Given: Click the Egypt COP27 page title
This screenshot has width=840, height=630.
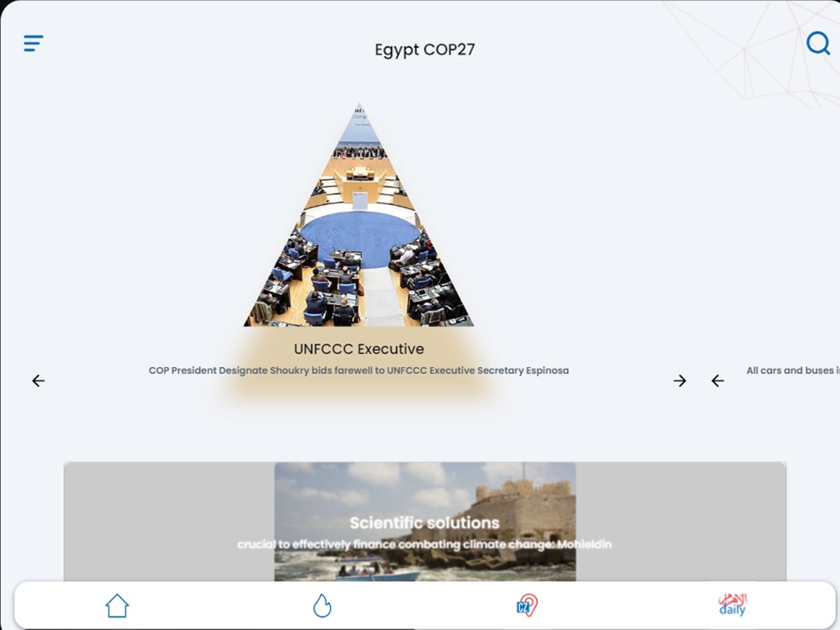Looking at the screenshot, I should 425,50.
